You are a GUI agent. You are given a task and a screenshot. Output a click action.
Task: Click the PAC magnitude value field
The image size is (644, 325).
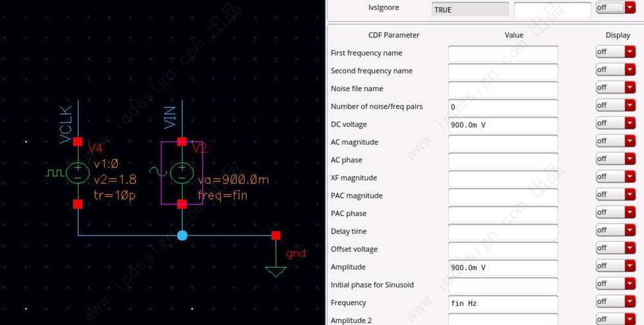click(503, 196)
